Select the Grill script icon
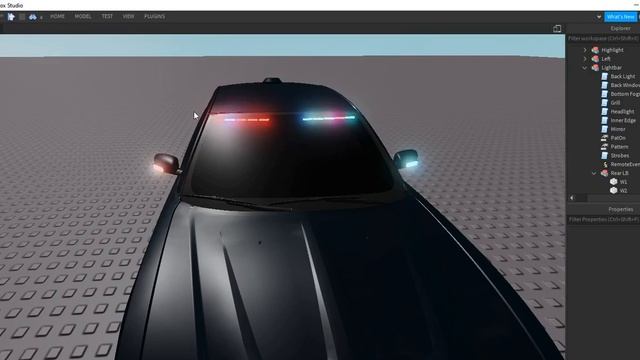 pyautogui.click(x=604, y=102)
